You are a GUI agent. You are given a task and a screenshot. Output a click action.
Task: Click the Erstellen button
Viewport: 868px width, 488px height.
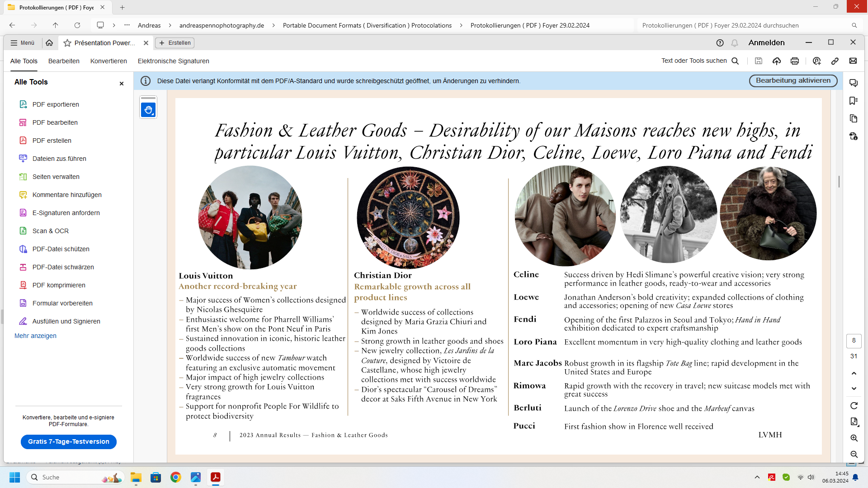pyautogui.click(x=175, y=43)
